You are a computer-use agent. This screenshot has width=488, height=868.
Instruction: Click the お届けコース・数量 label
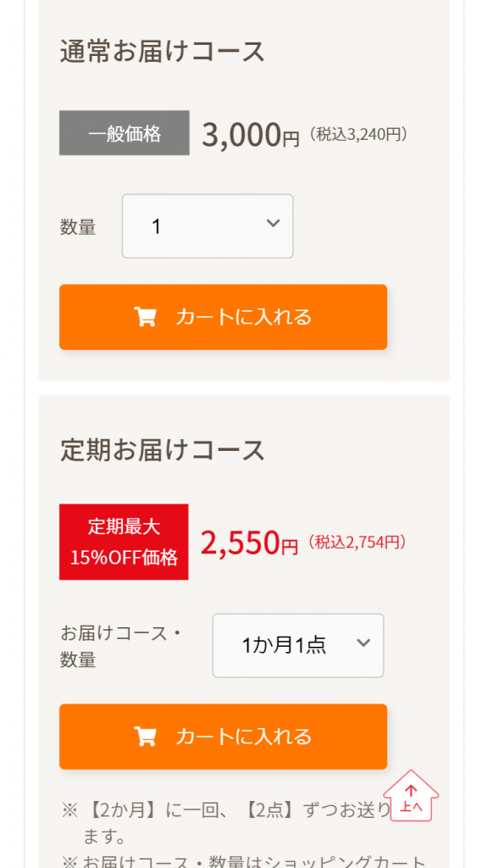pyautogui.click(x=122, y=646)
